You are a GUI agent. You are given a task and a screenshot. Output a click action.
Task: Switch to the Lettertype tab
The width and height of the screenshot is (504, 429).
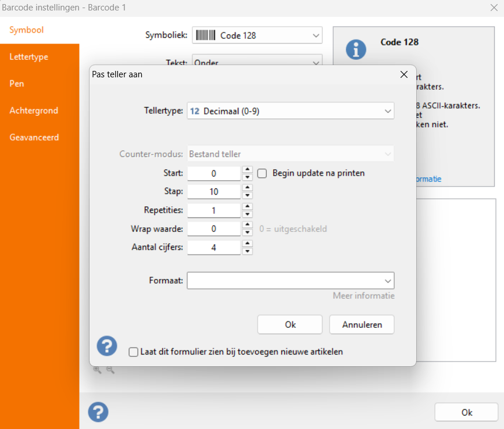[x=29, y=57]
